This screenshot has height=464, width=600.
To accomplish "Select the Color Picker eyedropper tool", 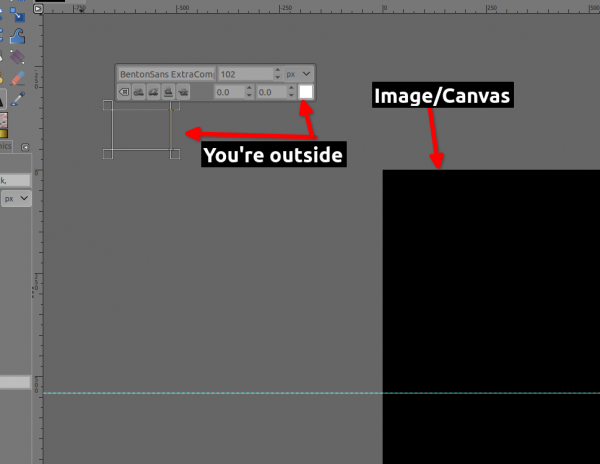I will (x=18, y=99).
